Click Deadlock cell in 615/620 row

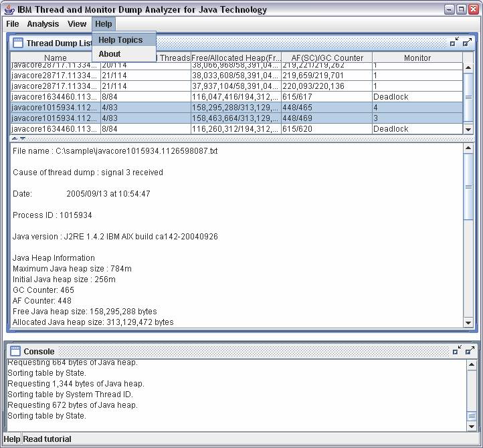pos(417,129)
